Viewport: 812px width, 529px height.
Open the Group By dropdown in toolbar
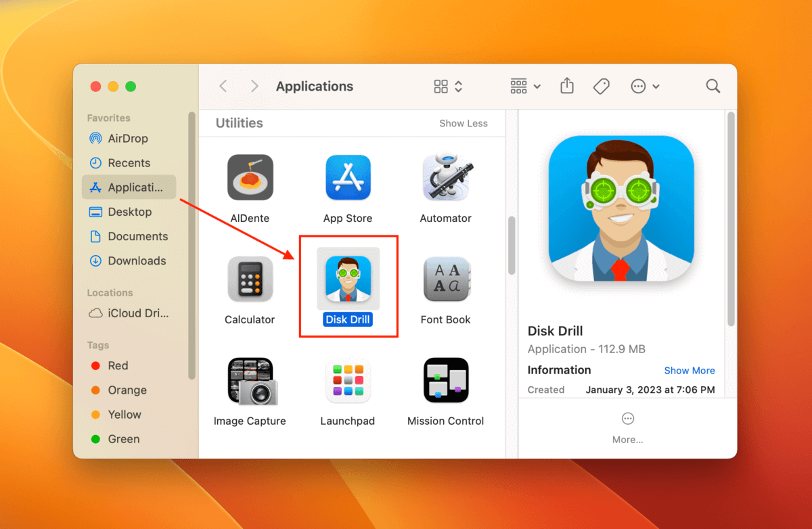[526, 86]
